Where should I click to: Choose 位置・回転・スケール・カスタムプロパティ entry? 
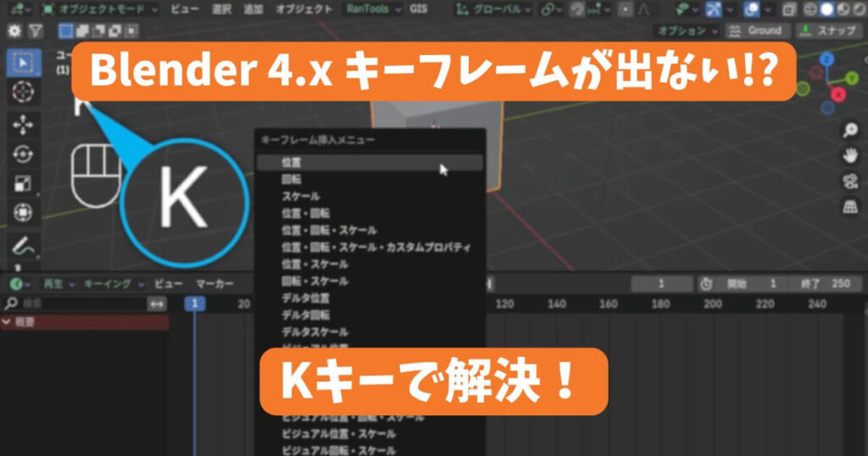pos(370,247)
